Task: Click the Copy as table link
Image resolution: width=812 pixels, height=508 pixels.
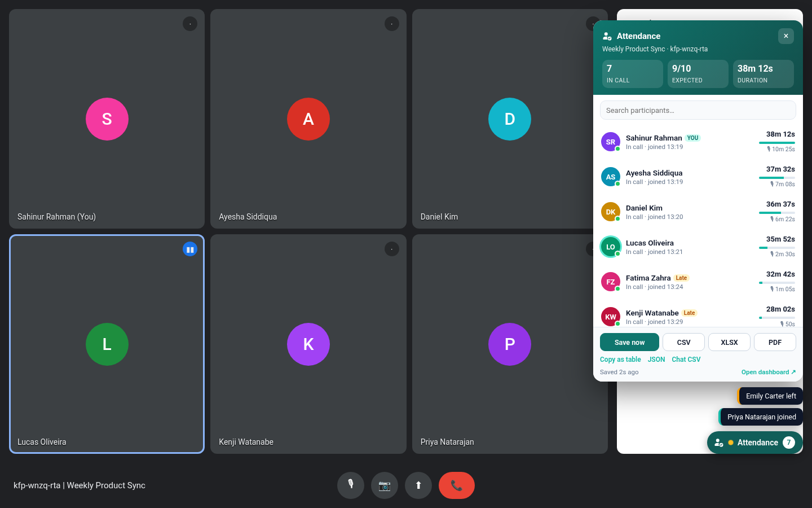Action: tap(620, 360)
